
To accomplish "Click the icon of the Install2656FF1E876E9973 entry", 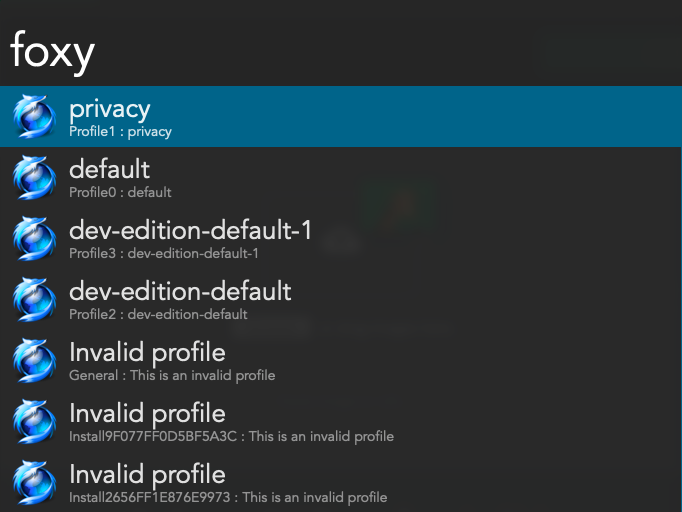I will pos(35,482).
